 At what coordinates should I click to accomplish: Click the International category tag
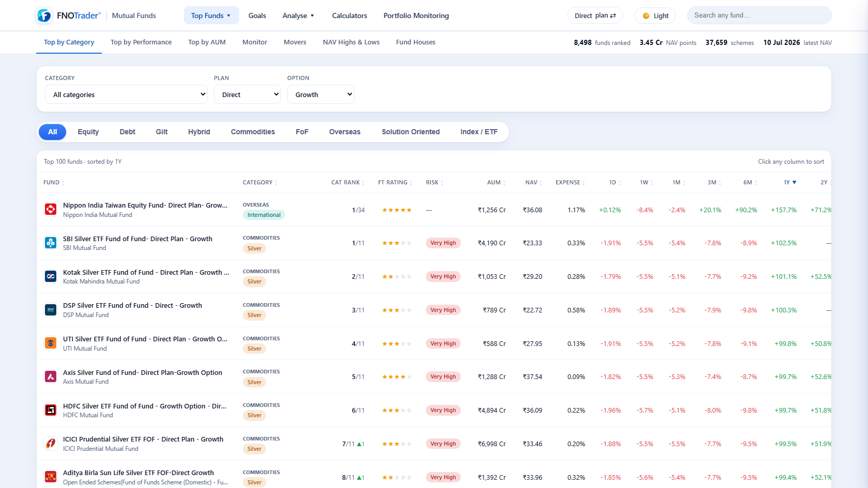point(264,215)
